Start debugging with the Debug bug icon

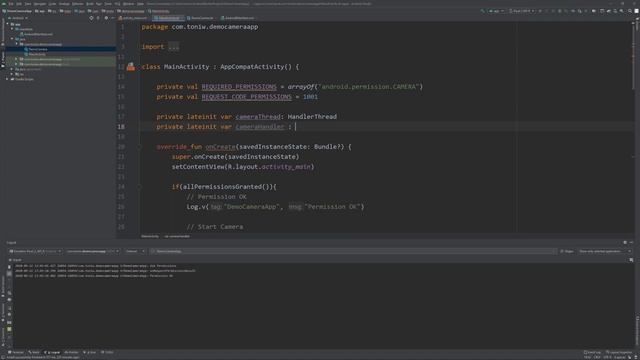(560, 11)
